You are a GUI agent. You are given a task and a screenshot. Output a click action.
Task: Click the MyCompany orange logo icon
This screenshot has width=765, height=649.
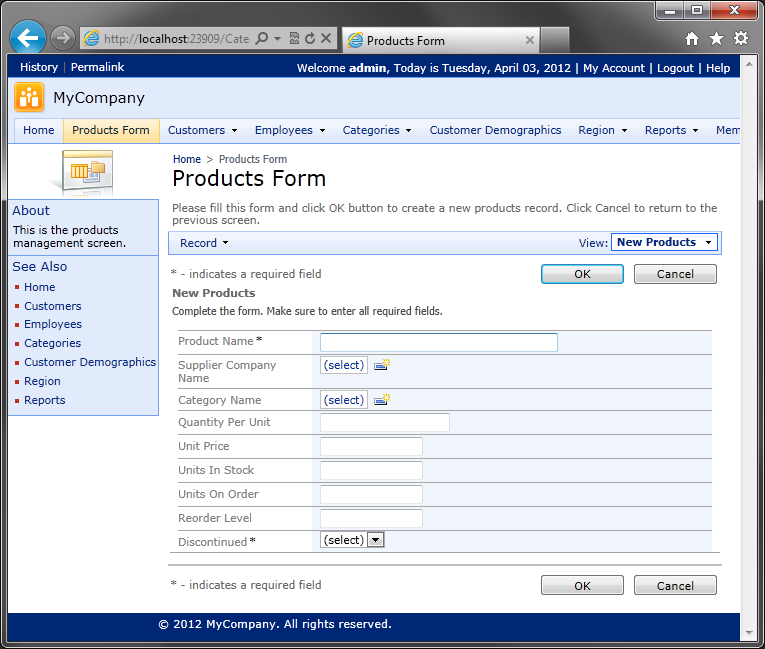click(x=29, y=97)
